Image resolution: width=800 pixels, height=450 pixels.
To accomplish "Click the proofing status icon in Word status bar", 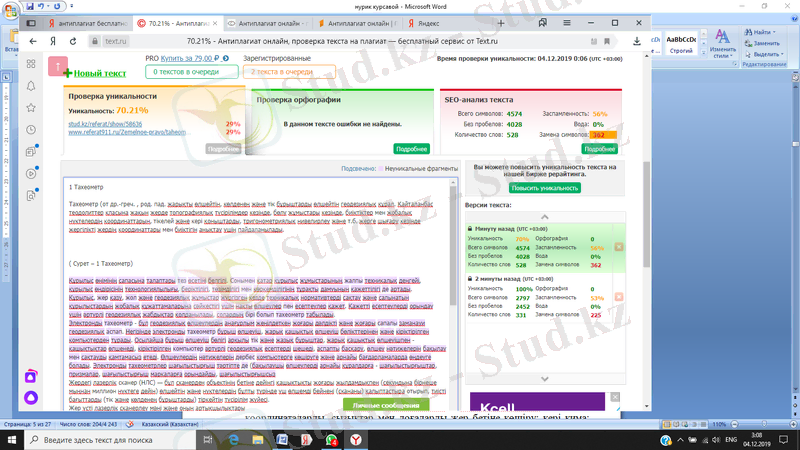I will pos(130,424).
